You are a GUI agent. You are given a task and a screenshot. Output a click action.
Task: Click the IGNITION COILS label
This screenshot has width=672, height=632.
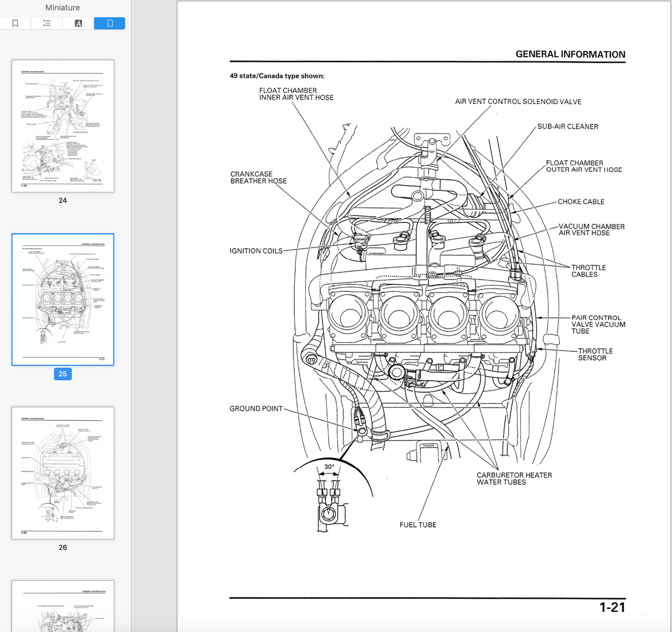tap(256, 251)
